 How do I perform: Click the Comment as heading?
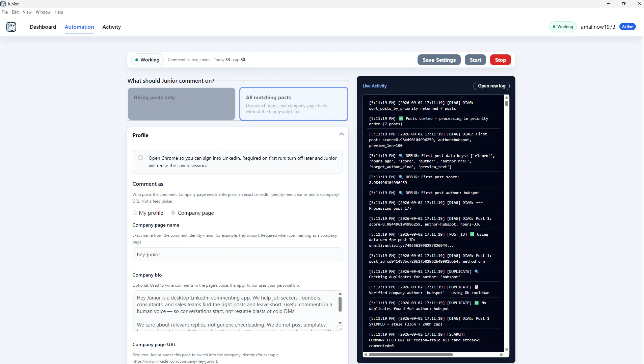148,184
